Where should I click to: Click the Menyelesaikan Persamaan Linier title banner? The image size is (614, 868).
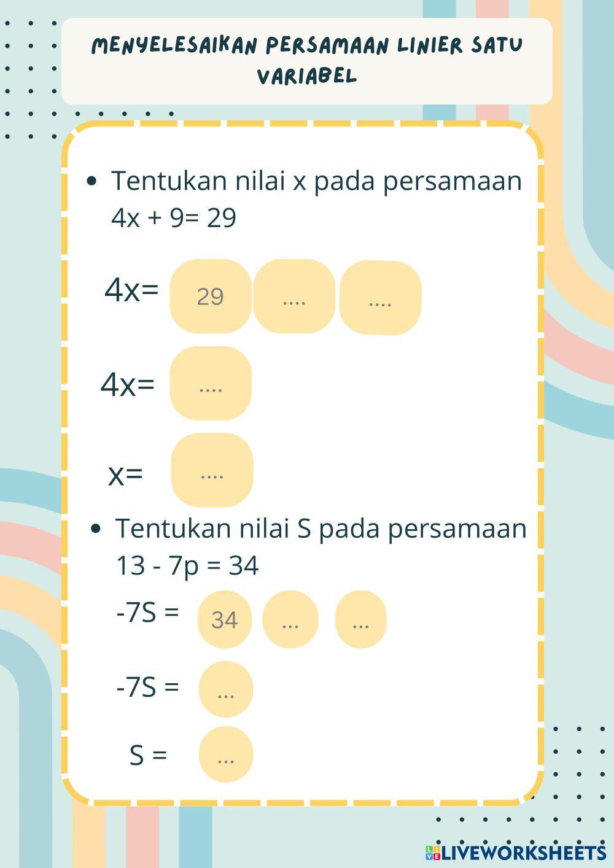pyautogui.click(x=307, y=61)
